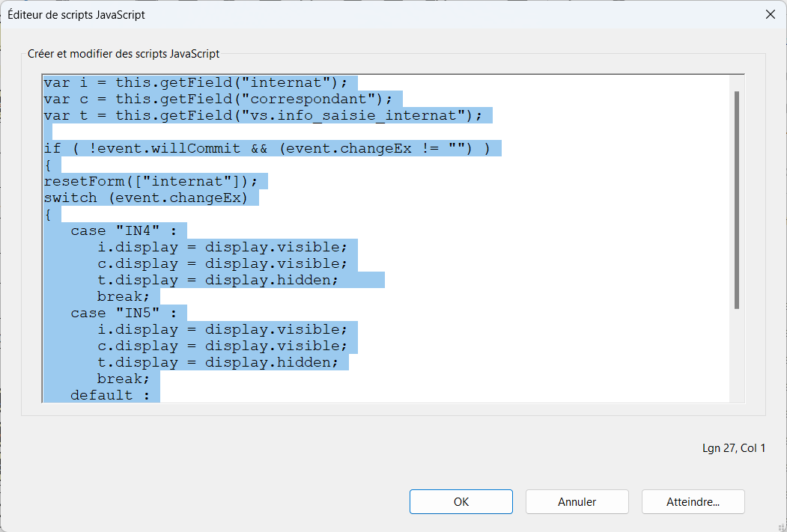Open the Atteindre... go-to-line dialog
Image resolution: width=787 pixels, height=532 pixels.
(x=693, y=501)
